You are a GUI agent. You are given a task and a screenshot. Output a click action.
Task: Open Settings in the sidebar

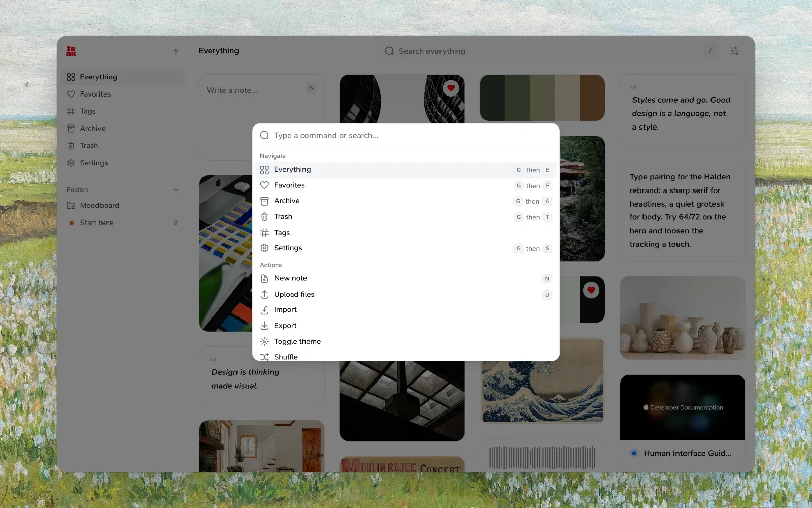(x=123, y=163)
